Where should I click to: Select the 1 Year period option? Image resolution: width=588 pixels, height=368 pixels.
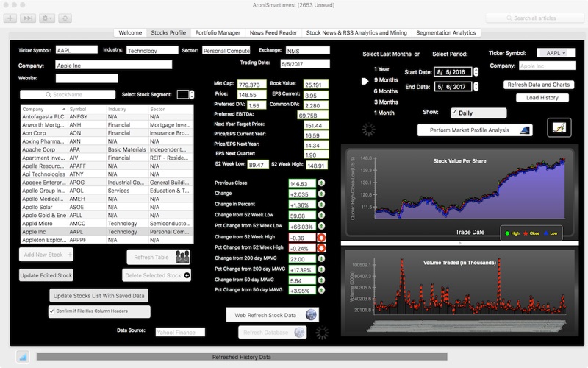pyautogui.click(x=381, y=69)
